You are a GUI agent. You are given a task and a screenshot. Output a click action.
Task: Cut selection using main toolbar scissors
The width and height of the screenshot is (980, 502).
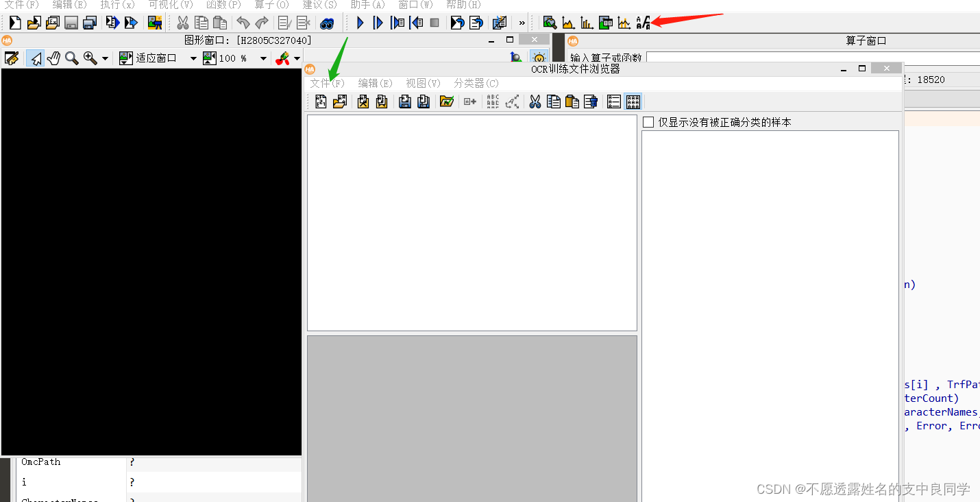(x=183, y=23)
